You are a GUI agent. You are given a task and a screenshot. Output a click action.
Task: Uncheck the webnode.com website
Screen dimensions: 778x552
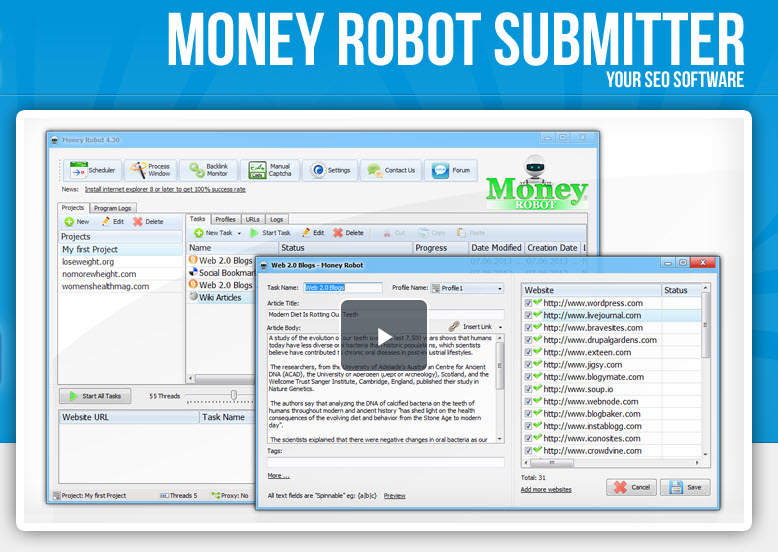coord(528,402)
